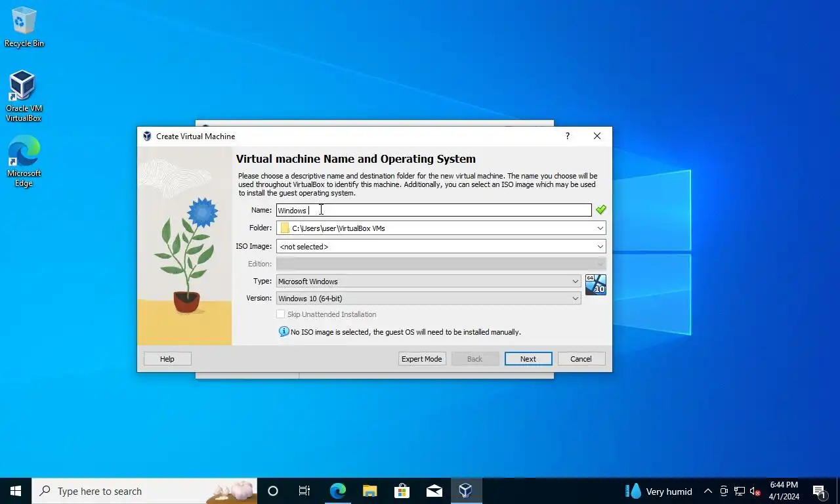
Task: Open the notification center icon
Action: [820, 491]
